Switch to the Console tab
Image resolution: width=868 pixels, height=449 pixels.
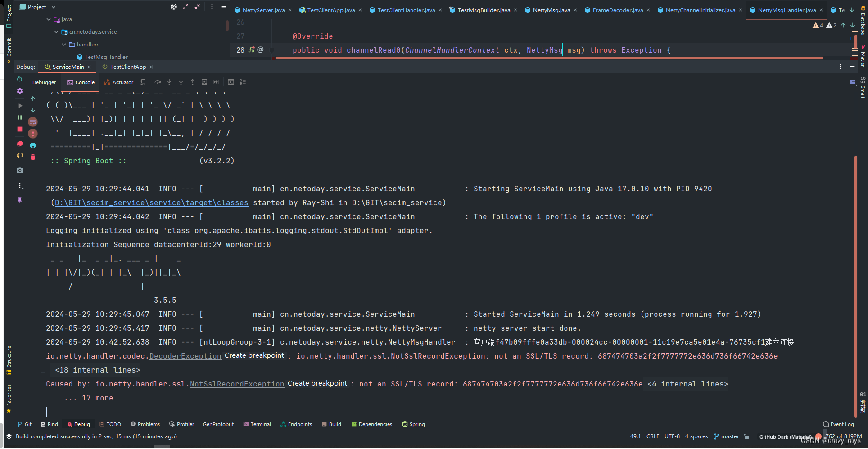click(81, 82)
